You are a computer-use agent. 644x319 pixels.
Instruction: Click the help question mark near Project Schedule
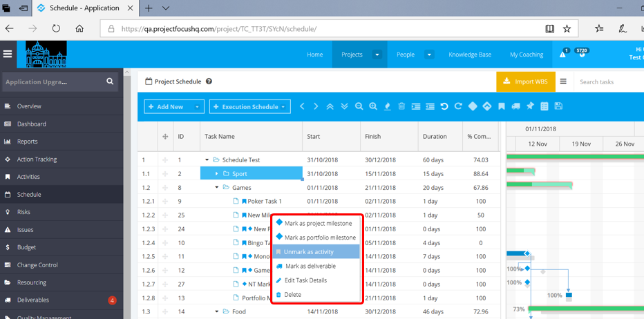[209, 81]
